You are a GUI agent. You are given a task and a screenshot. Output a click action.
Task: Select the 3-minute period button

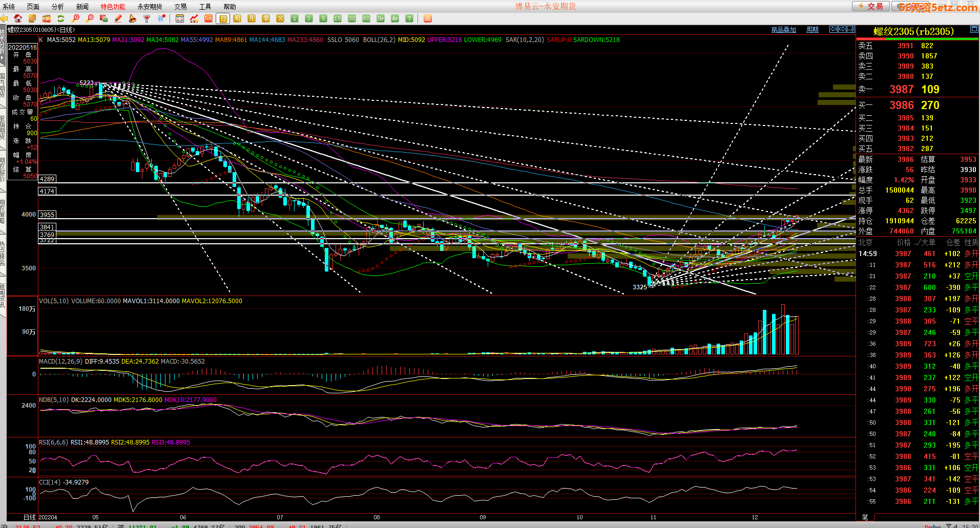click(309, 18)
